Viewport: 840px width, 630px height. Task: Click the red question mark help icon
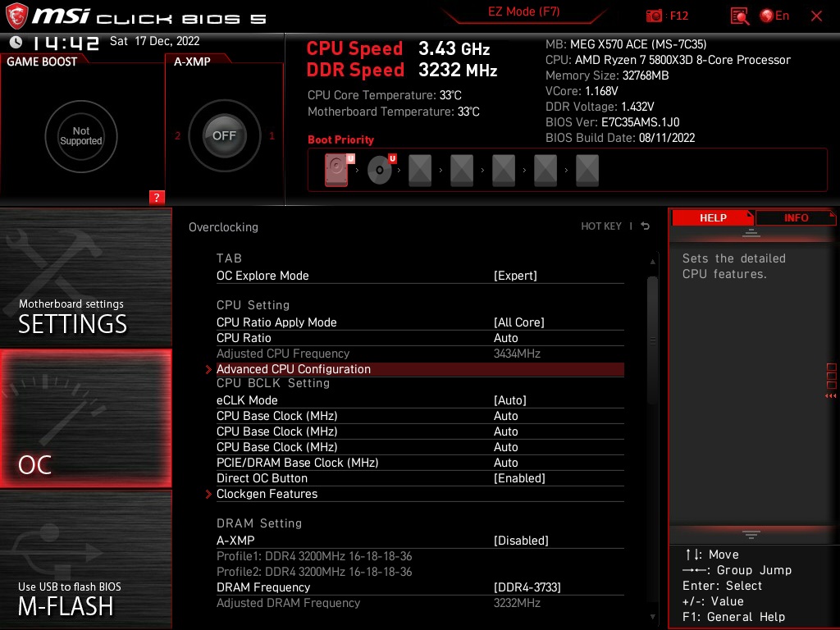coord(157,197)
